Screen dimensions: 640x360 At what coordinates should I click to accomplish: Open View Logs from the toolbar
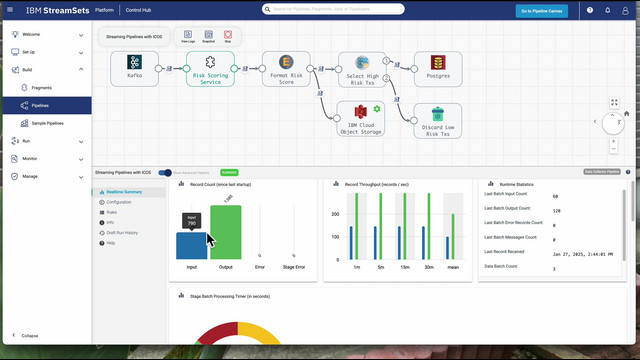188,36
